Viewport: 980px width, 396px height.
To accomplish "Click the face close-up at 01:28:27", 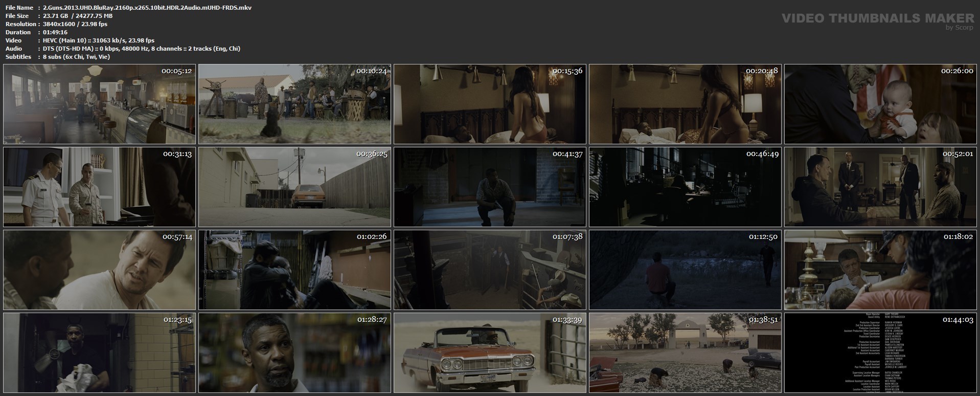I will [x=294, y=353].
